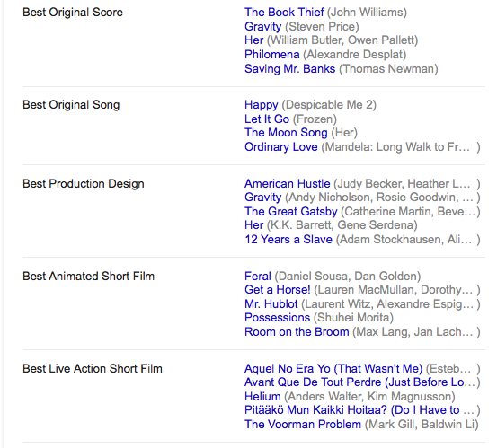Open The Great Gatsby link

(x=291, y=211)
